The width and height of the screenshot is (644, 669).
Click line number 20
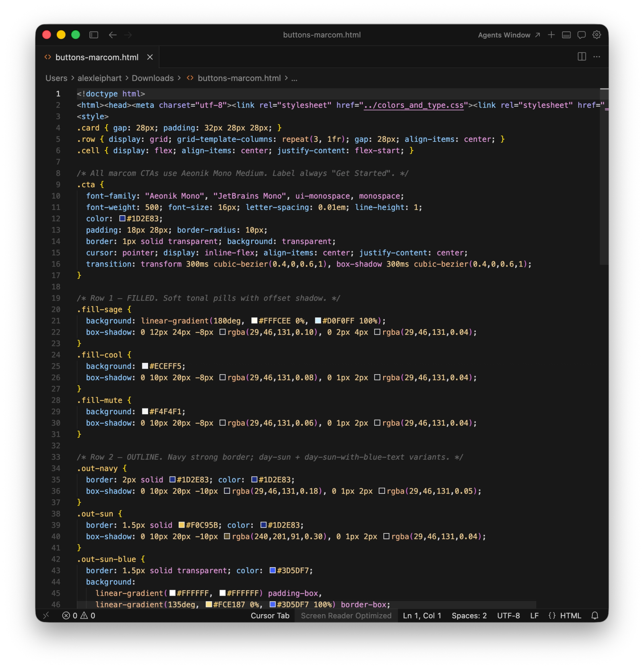click(56, 310)
